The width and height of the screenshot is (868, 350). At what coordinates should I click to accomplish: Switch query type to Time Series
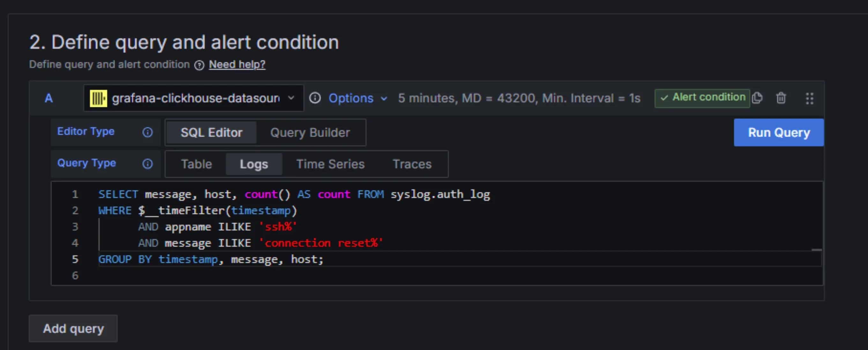pyautogui.click(x=330, y=164)
